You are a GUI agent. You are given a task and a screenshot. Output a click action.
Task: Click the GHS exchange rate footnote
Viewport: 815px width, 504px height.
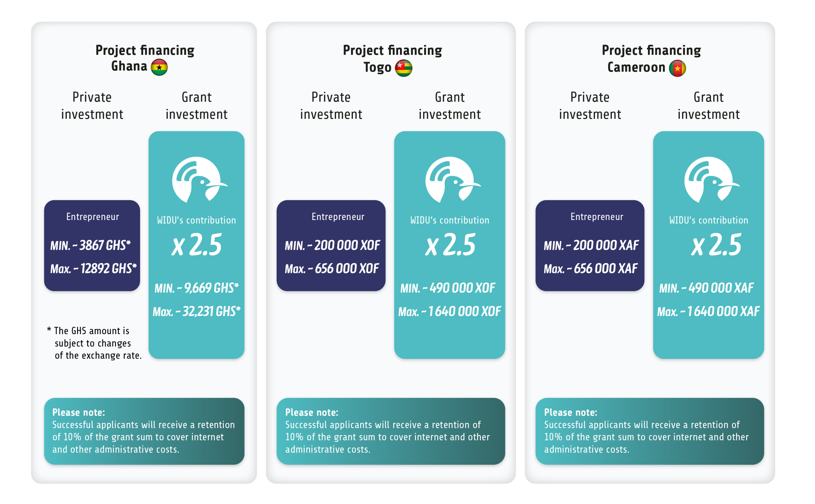click(94, 343)
